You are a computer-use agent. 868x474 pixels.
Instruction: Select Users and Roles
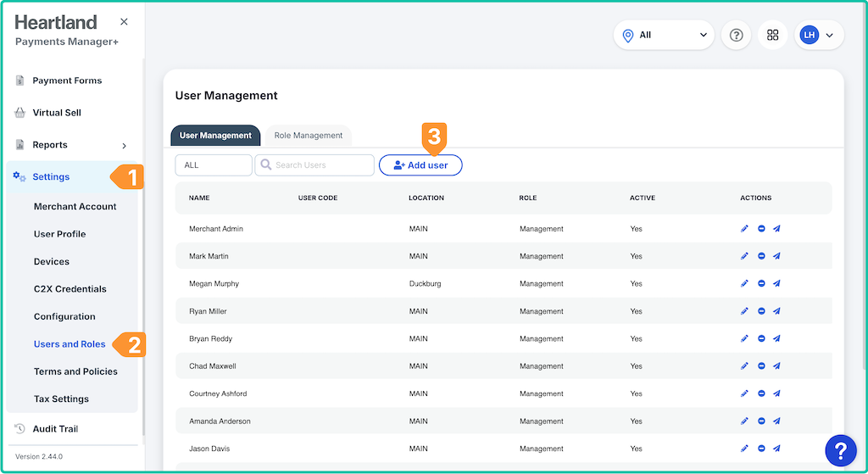point(70,344)
